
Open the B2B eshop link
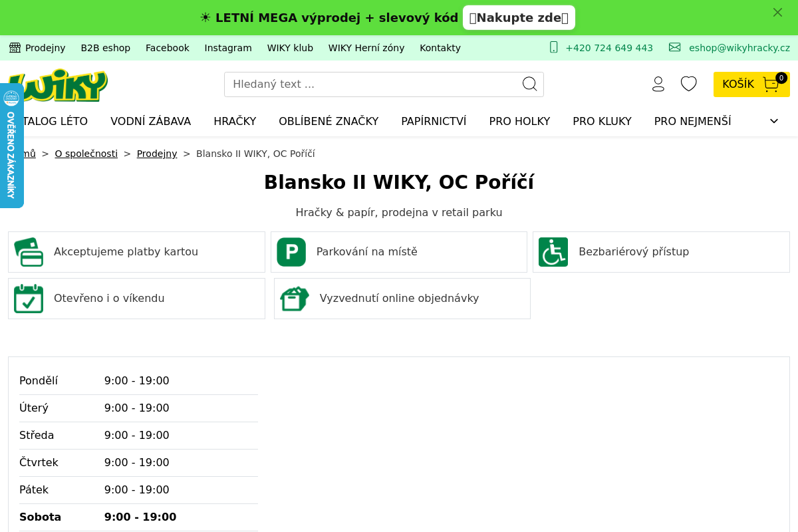[106, 48]
